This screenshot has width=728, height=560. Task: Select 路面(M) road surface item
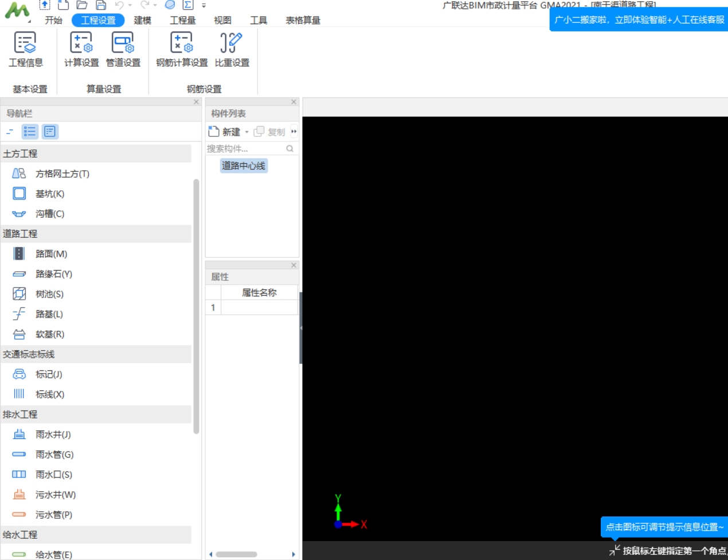click(x=40, y=254)
